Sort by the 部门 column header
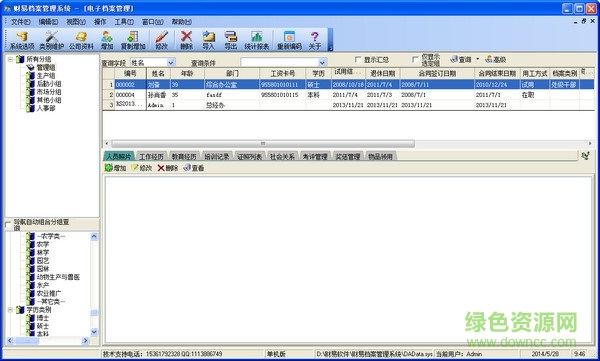The width and height of the screenshot is (600, 361). [232, 73]
